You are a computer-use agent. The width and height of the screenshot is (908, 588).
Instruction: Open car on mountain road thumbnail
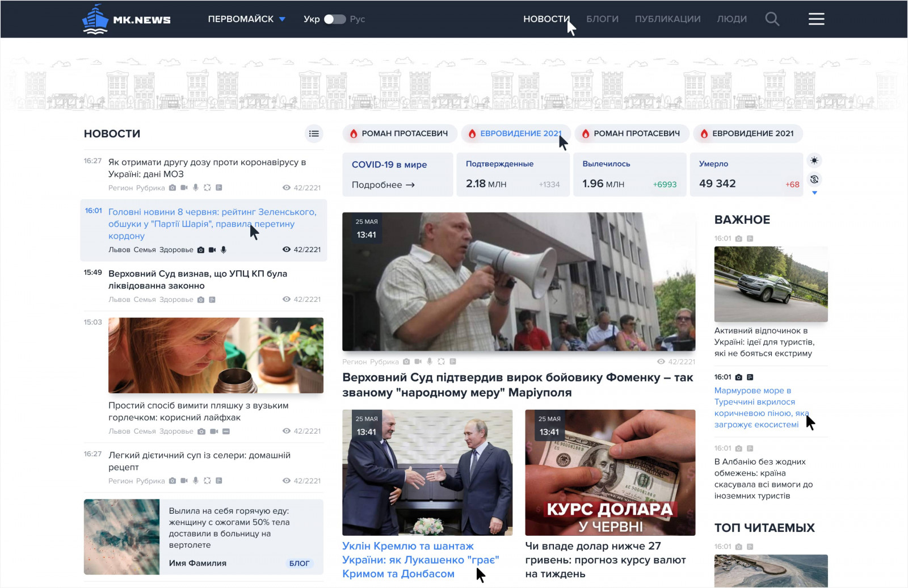(x=771, y=284)
